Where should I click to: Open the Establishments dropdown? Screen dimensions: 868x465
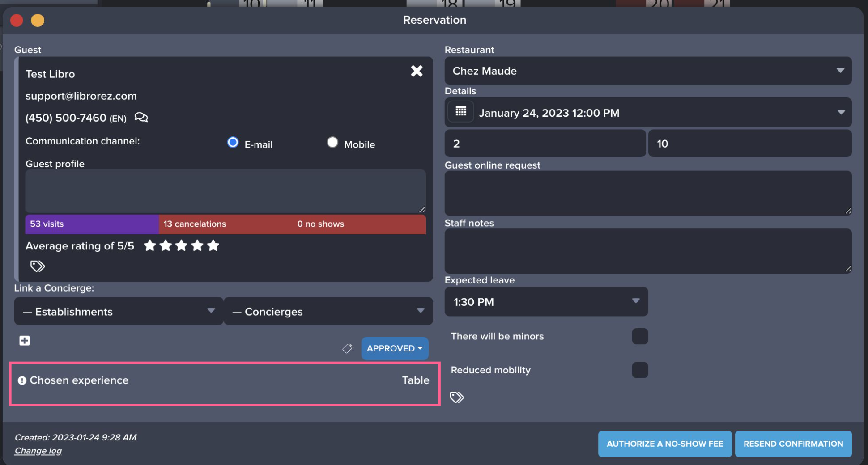pyautogui.click(x=119, y=312)
